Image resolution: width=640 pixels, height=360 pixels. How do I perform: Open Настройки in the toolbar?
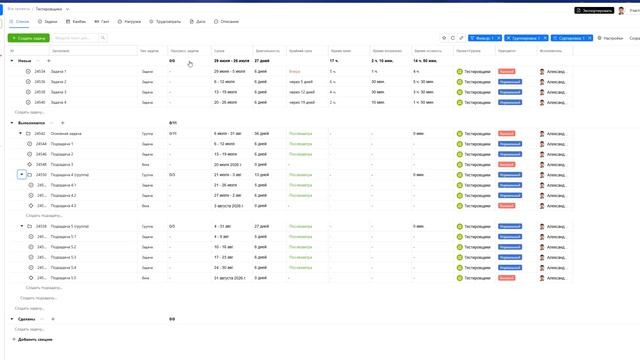click(x=611, y=38)
